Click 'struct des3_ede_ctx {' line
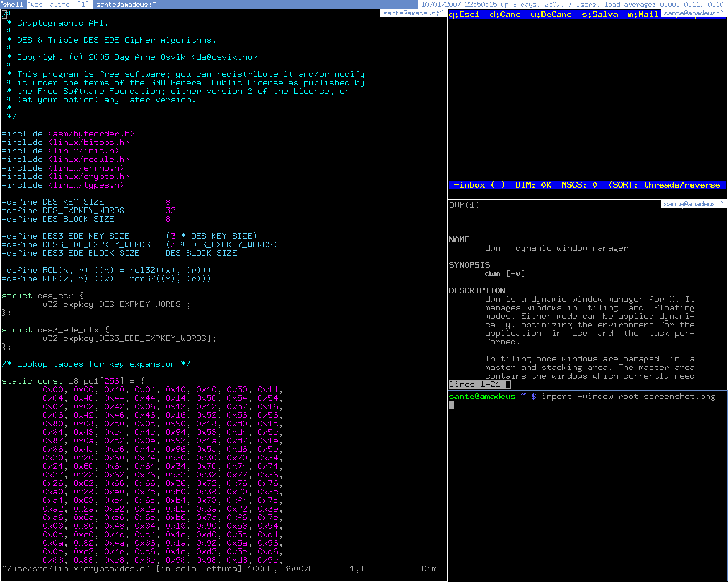 coord(55,330)
